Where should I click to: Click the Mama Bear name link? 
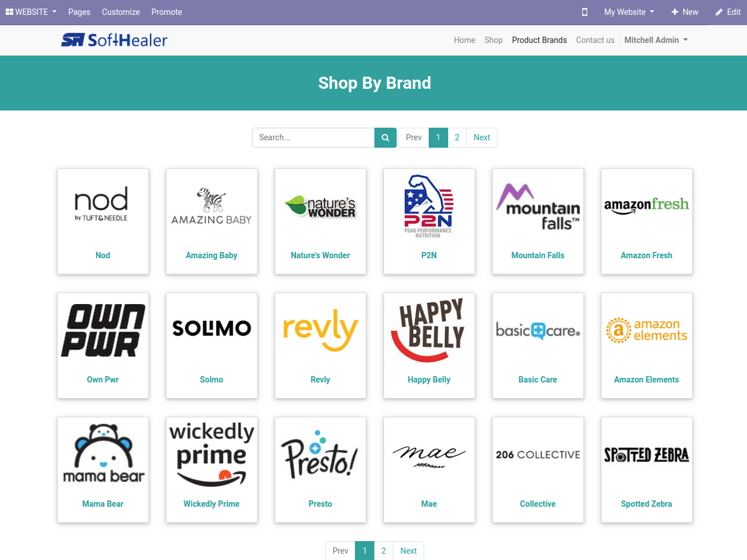pos(103,504)
